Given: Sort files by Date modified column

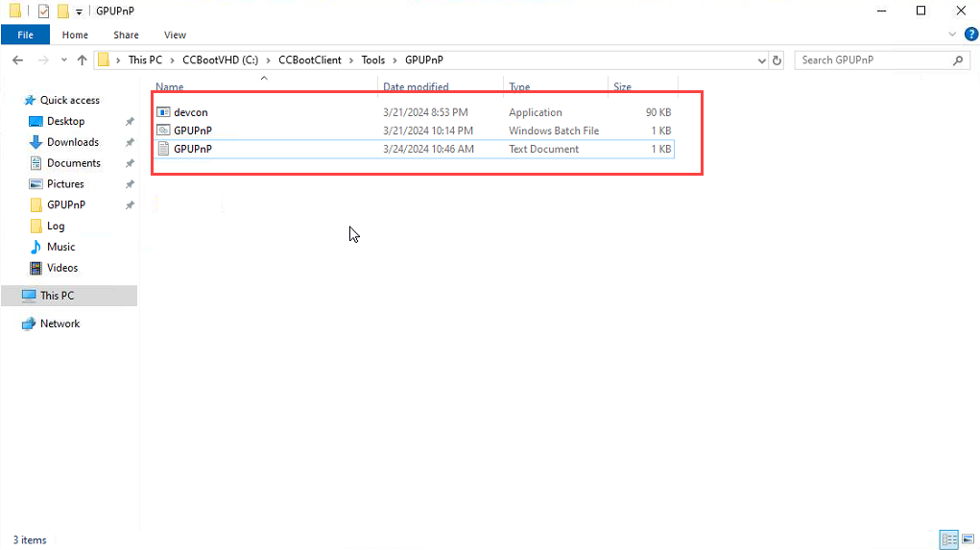Looking at the screenshot, I should [x=416, y=87].
